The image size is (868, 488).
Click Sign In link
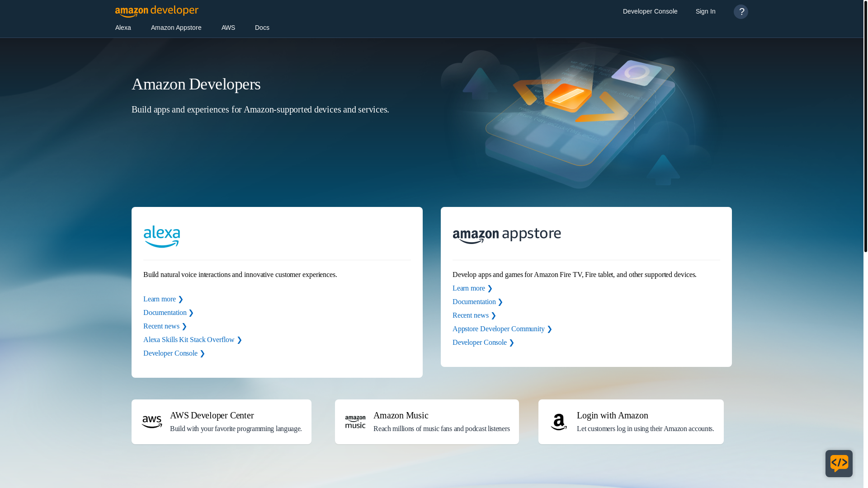(x=706, y=11)
